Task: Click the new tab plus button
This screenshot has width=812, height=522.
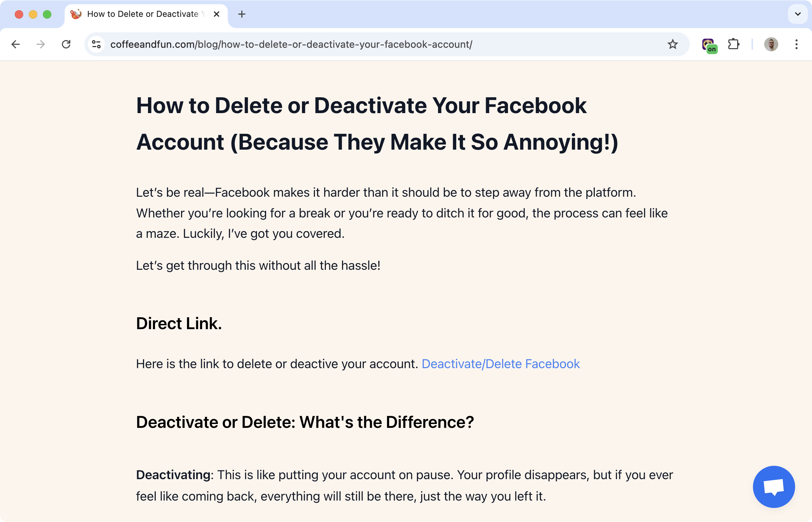Action: (x=241, y=13)
